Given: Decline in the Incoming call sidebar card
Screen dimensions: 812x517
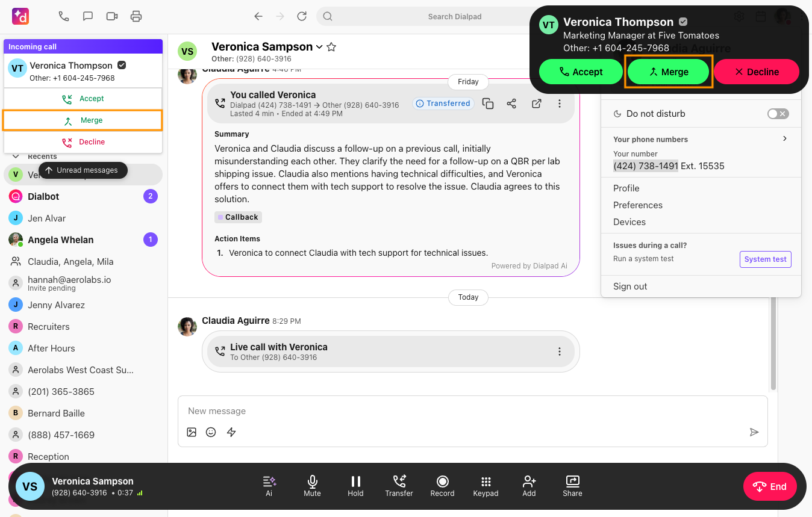Looking at the screenshot, I should coord(83,142).
